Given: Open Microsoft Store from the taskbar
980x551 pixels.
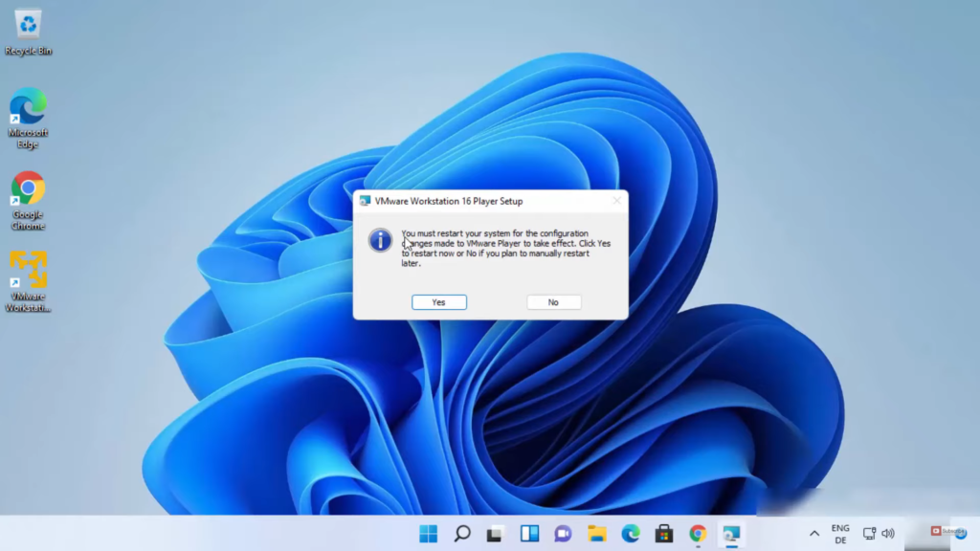Looking at the screenshot, I should click(664, 534).
